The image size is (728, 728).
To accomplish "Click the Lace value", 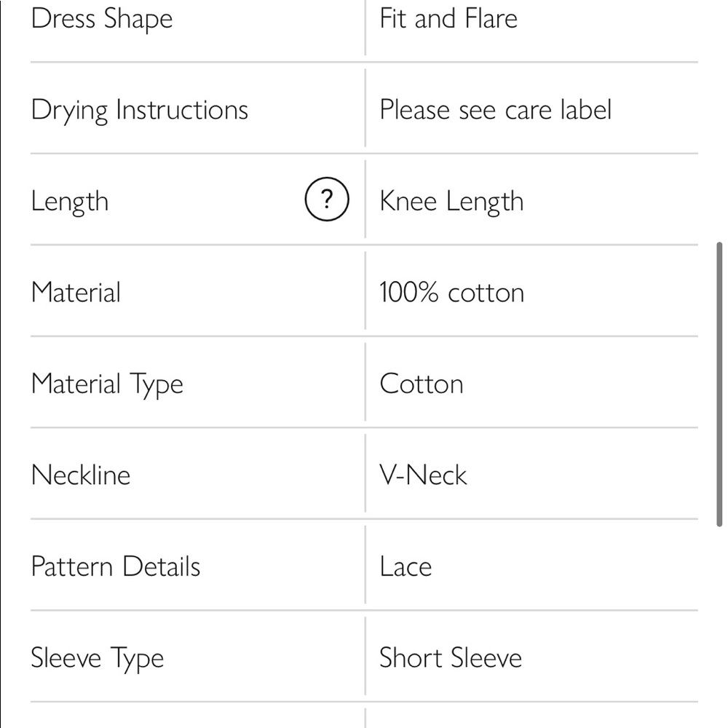I will (x=405, y=566).
